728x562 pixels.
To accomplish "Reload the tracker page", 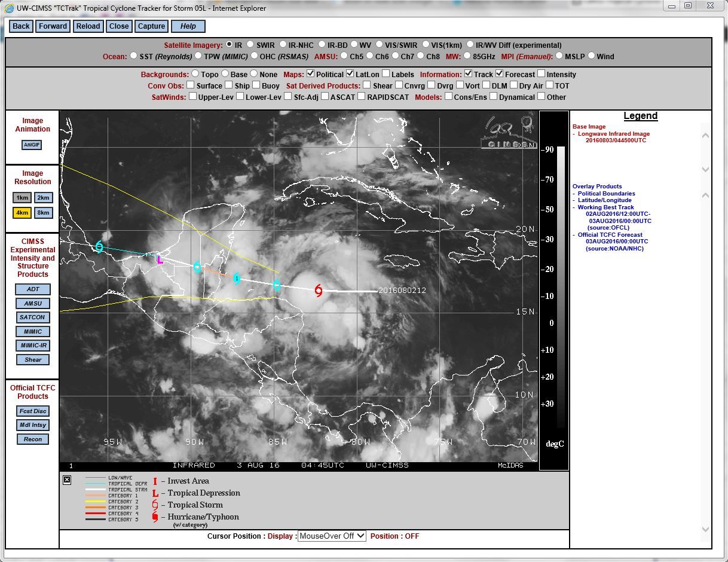I will 88,26.
